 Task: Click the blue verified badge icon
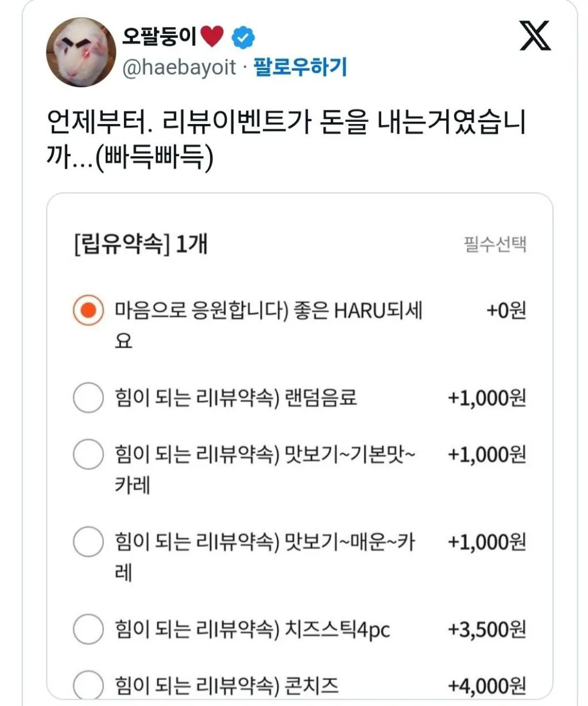[243, 38]
